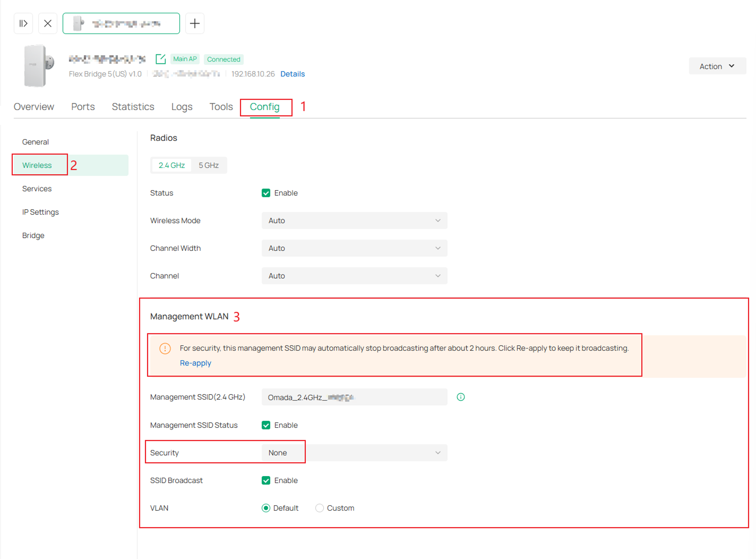Image resolution: width=756 pixels, height=559 pixels.
Task: Open the Action dropdown menu
Action: coord(717,66)
